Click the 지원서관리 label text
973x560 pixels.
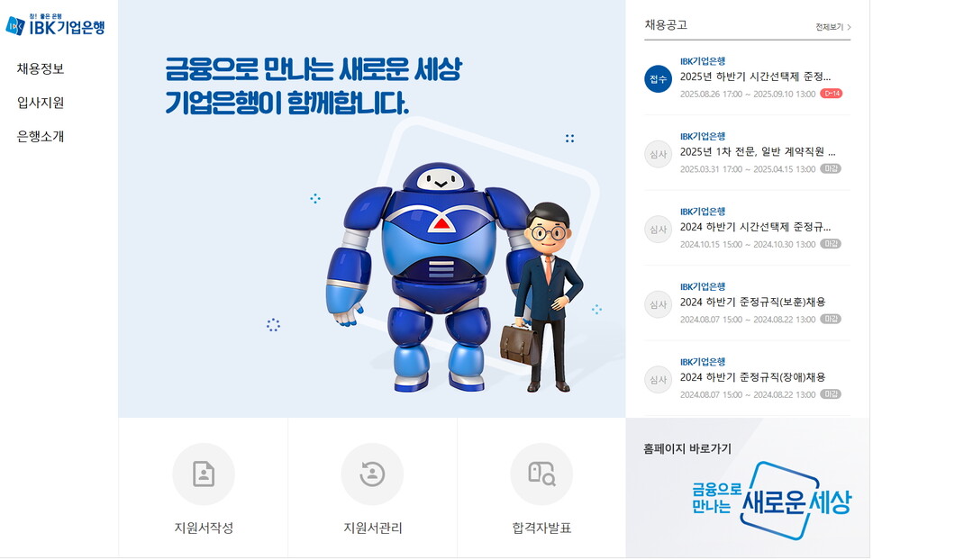(372, 528)
